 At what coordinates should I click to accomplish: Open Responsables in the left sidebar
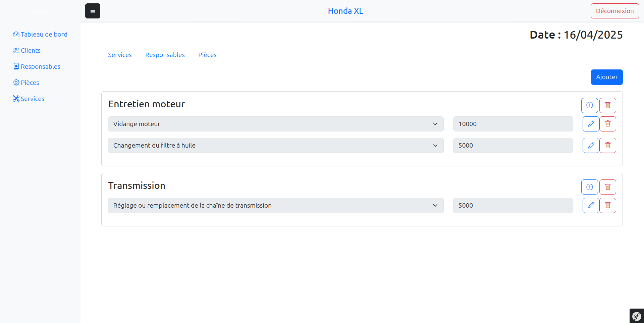click(37, 66)
